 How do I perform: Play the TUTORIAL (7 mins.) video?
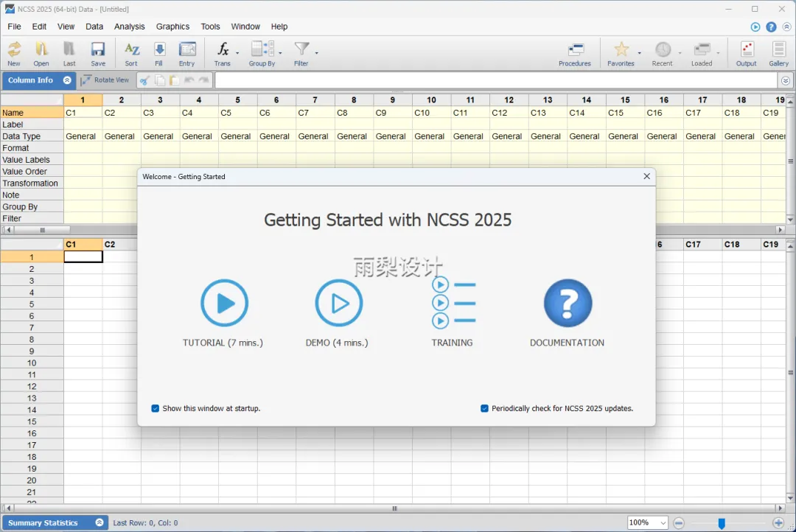point(224,303)
